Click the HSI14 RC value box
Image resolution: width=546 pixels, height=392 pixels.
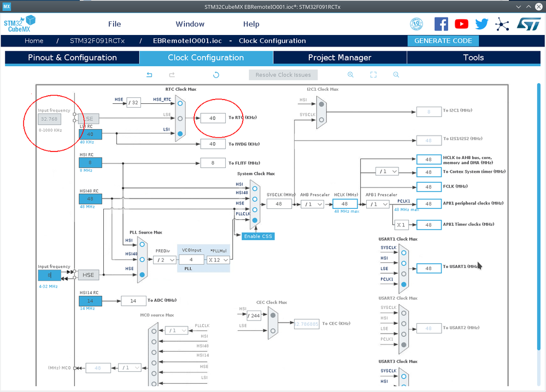pyautogui.click(x=90, y=301)
